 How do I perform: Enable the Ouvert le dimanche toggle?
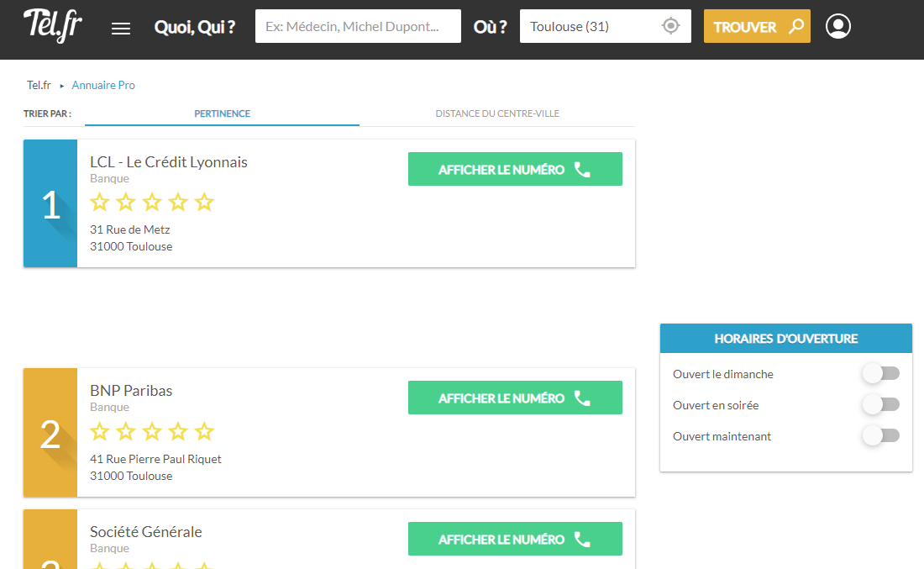click(880, 374)
